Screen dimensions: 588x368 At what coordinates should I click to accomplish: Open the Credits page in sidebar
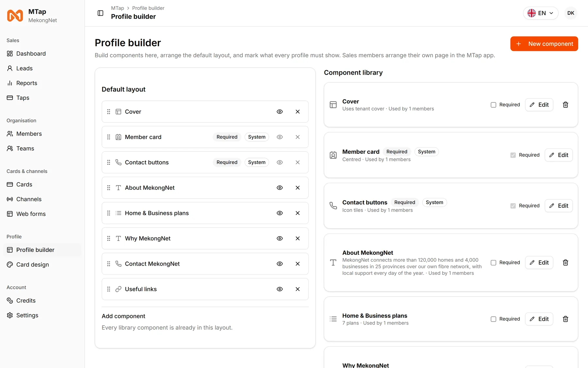coord(42,301)
